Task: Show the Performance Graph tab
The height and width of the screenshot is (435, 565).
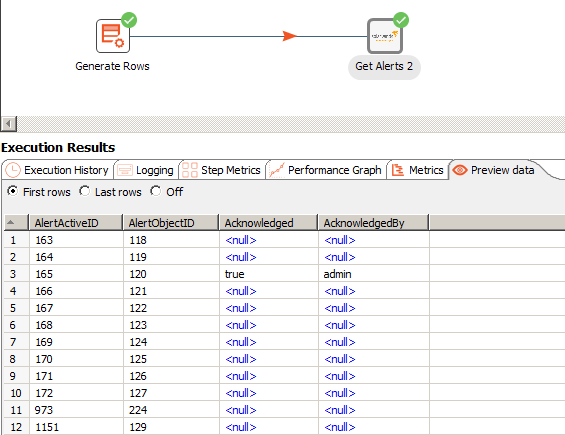Action: (x=326, y=170)
